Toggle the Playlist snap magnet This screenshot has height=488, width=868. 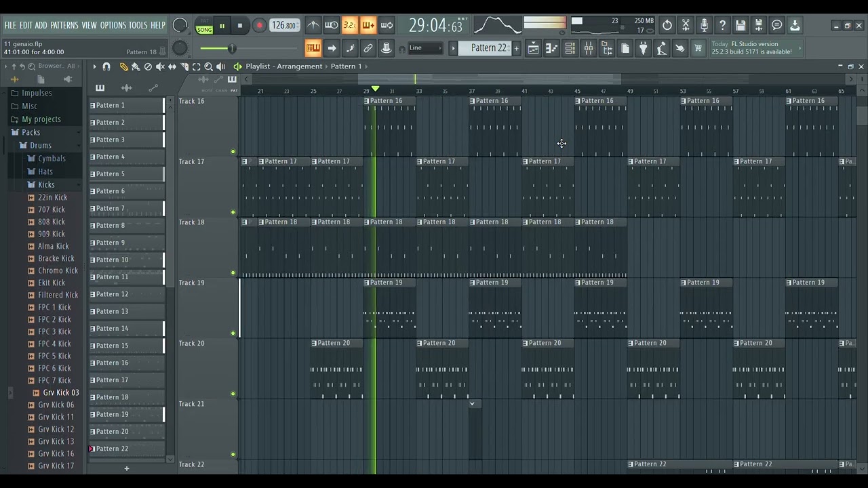[106, 66]
